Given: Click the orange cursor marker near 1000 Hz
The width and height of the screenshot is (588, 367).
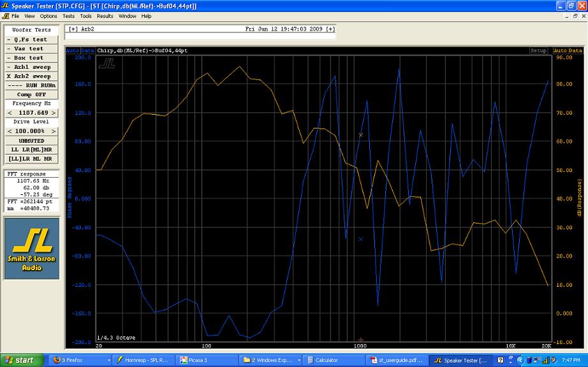Looking at the screenshot, I should 361,135.
